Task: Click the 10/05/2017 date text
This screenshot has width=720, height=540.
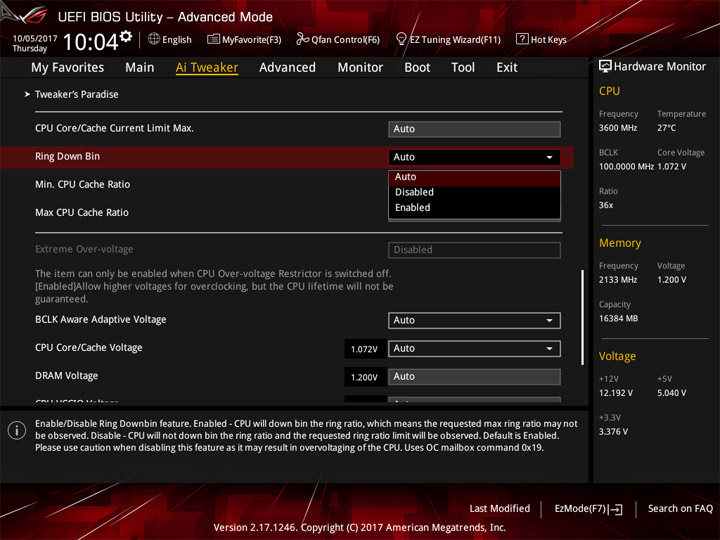Action: point(35,38)
